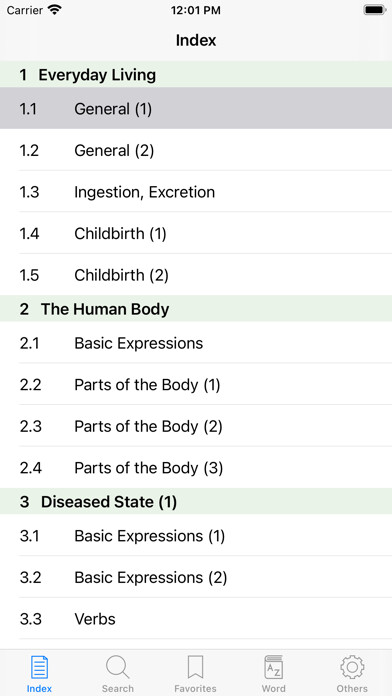Screen dimensions: 392x696
Task: Select 1.3 Ingestion, Excretion
Action: pos(196,191)
